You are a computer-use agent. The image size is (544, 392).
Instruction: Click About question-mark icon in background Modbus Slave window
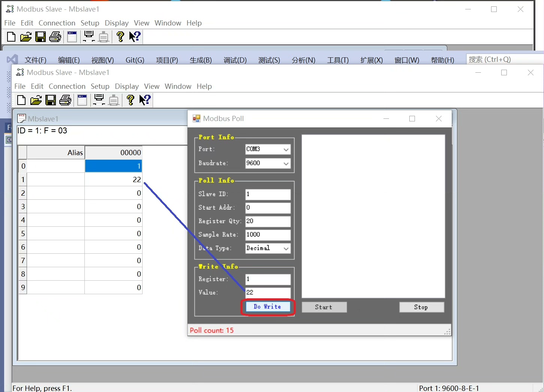click(x=120, y=37)
